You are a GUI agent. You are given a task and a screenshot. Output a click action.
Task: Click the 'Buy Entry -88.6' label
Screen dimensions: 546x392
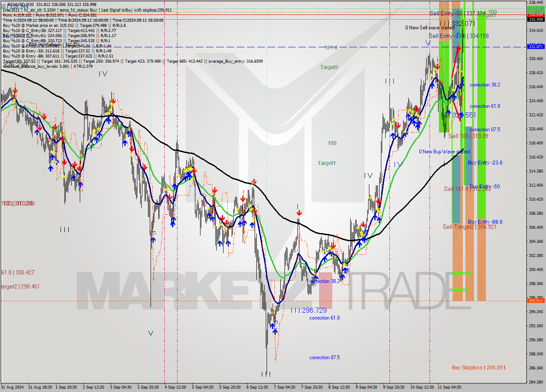pos(485,222)
